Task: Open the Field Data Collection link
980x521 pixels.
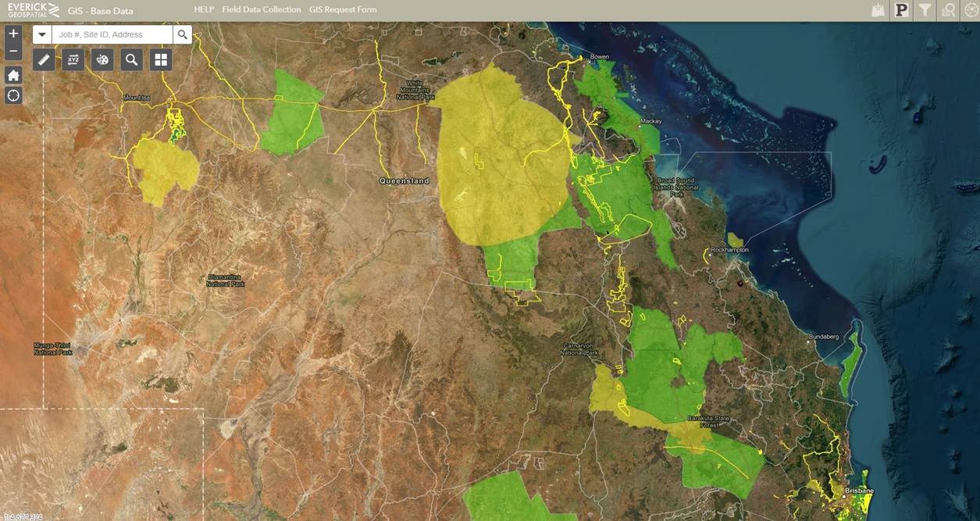Action: [261, 10]
